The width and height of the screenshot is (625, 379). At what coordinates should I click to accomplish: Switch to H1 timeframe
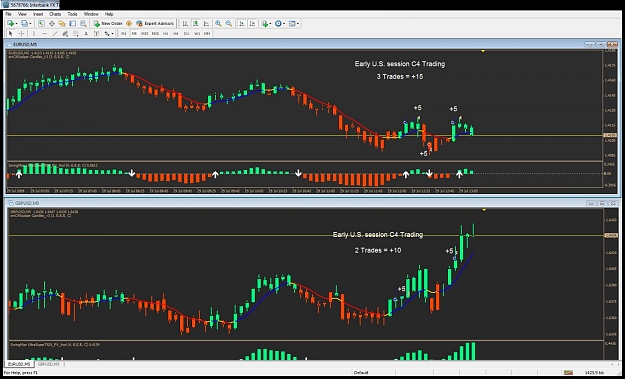[165, 34]
